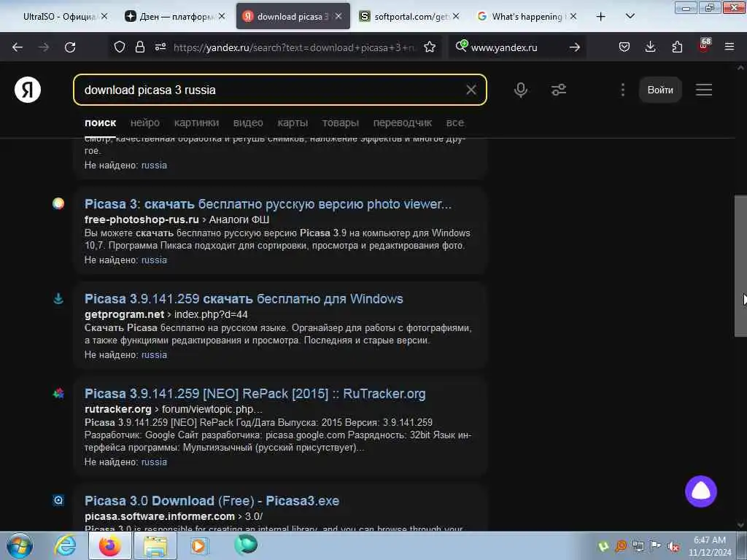The height and width of the screenshot is (560, 747).
Task: Click the Action Center flag tray icon
Action: (x=656, y=547)
